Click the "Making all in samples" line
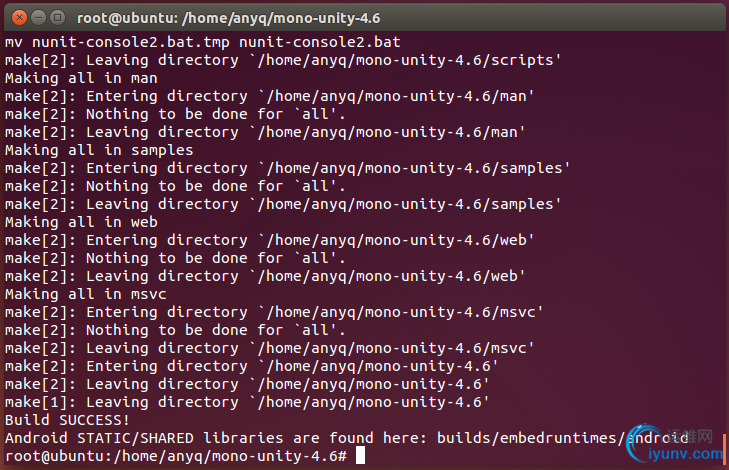729x470 pixels. point(99,150)
